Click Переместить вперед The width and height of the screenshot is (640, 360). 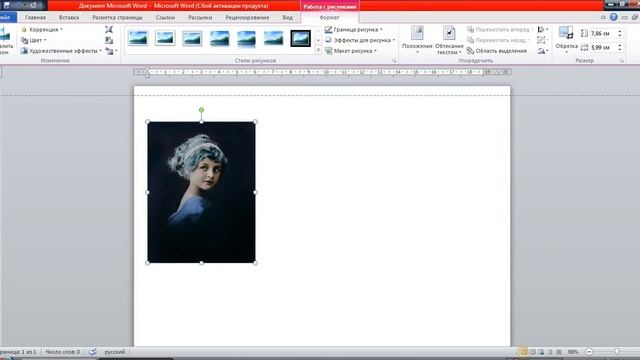pyautogui.click(x=499, y=29)
